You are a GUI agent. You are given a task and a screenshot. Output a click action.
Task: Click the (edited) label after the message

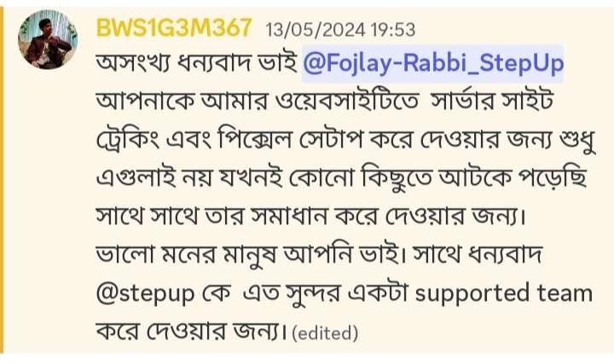click(x=325, y=333)
